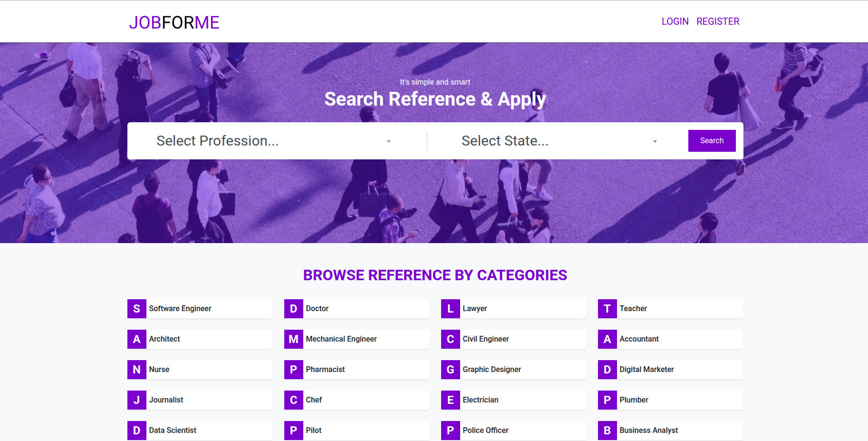Viewport: 868px width, 441px height.
Task: Click the Search Reference & Apply headline
Action: point(435,99)
